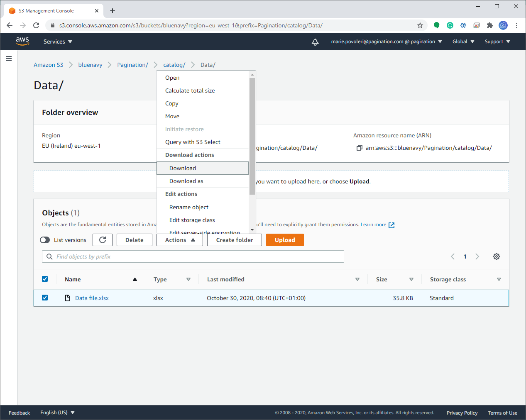Open the Chrome three-dot menu
This screenshot has height=420, width=526.
click(516, 25)
